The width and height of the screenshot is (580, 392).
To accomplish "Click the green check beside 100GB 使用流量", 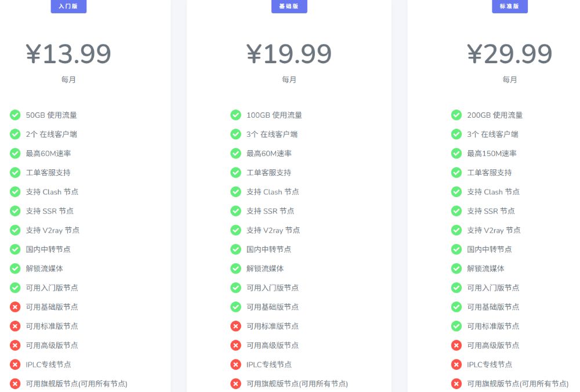I will 235,115.
